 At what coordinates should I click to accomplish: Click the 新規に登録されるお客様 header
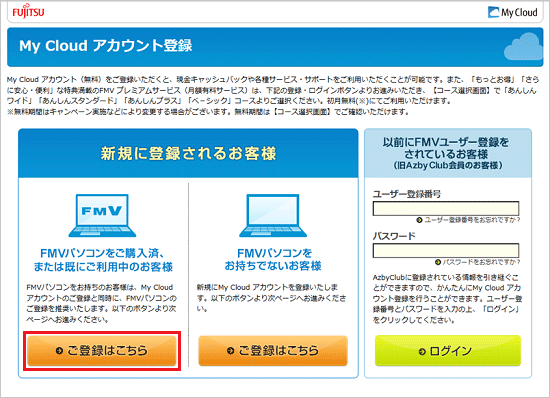[188, 153]
